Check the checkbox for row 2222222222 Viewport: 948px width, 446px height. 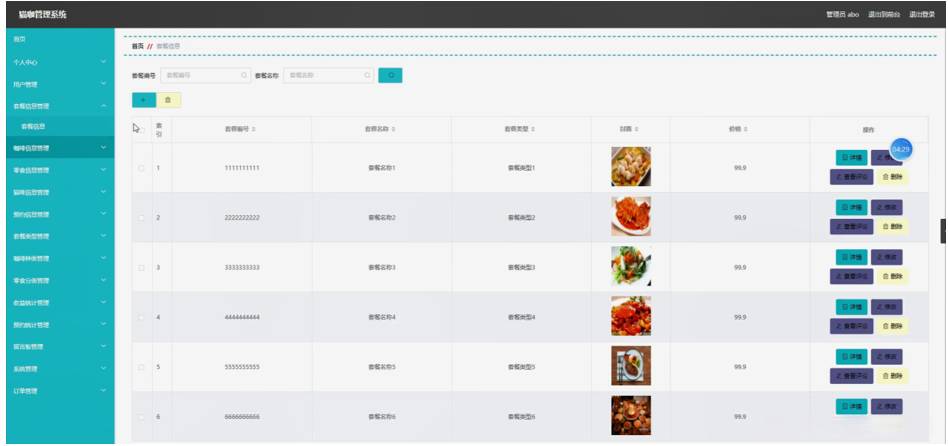click(x=141, y=218)
